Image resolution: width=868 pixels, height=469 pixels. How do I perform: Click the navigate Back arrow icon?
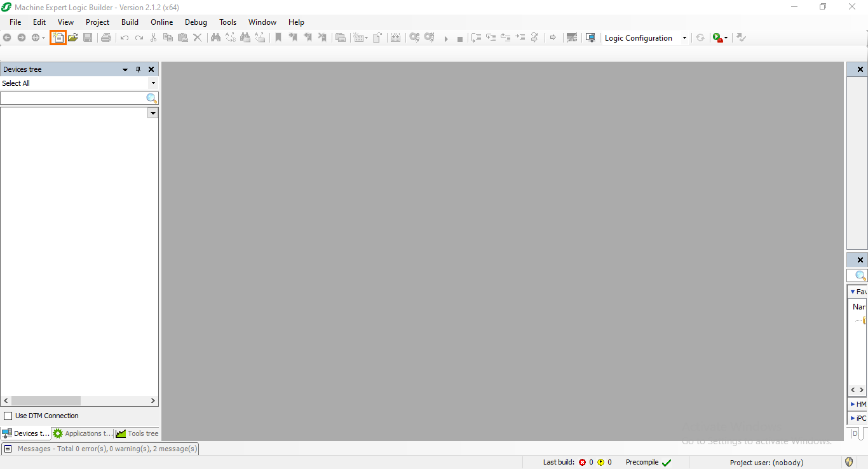pos(7,37)
